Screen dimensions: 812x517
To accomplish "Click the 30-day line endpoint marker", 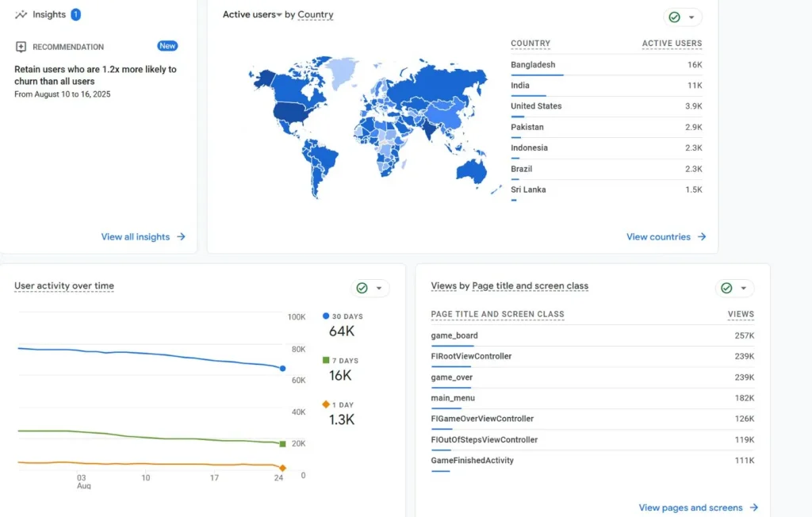I will [282, 369].
